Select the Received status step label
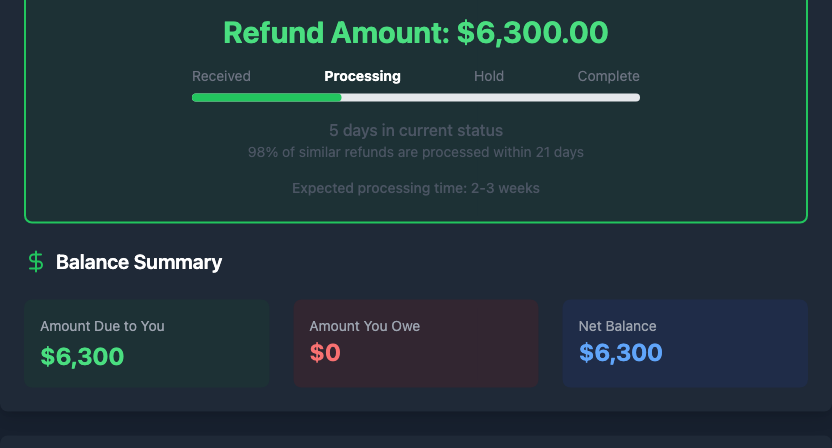The image size is (832, 448). pyautogui.click(x=221, y=76)
